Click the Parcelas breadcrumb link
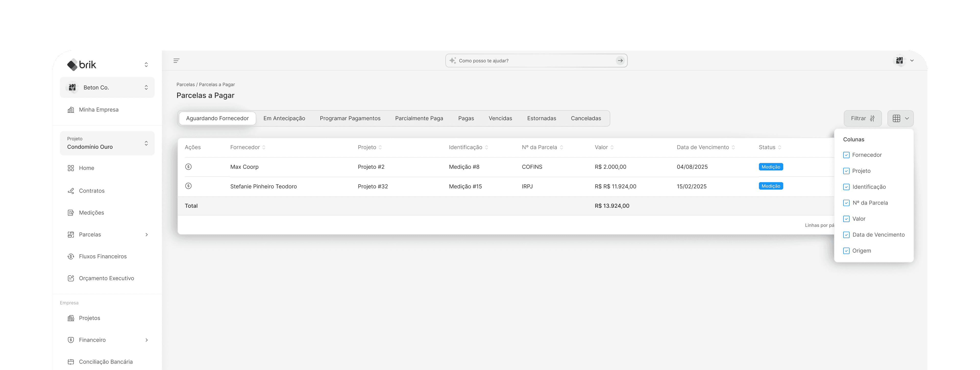The width and height of the screenshot is (980, 370). 185,84
